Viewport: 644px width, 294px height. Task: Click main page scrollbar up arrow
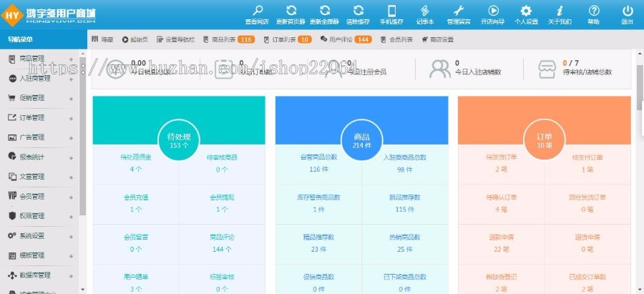[x=640, y=54]
